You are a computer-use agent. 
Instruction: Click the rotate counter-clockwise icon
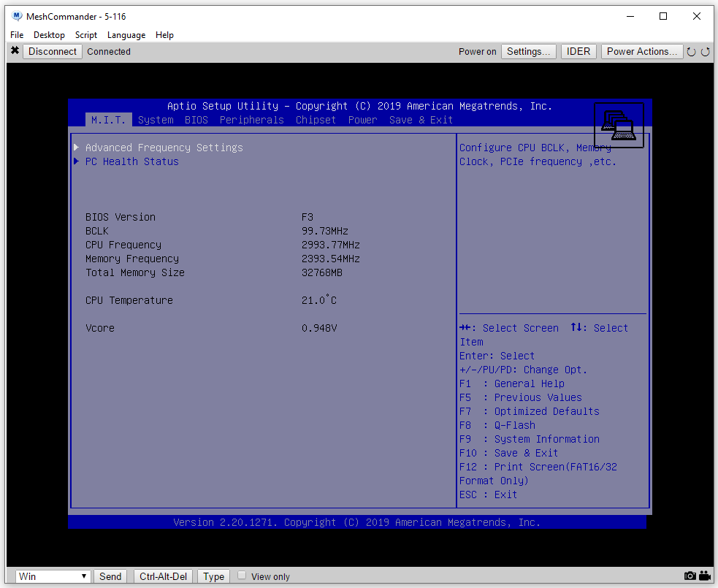(692, 52)
